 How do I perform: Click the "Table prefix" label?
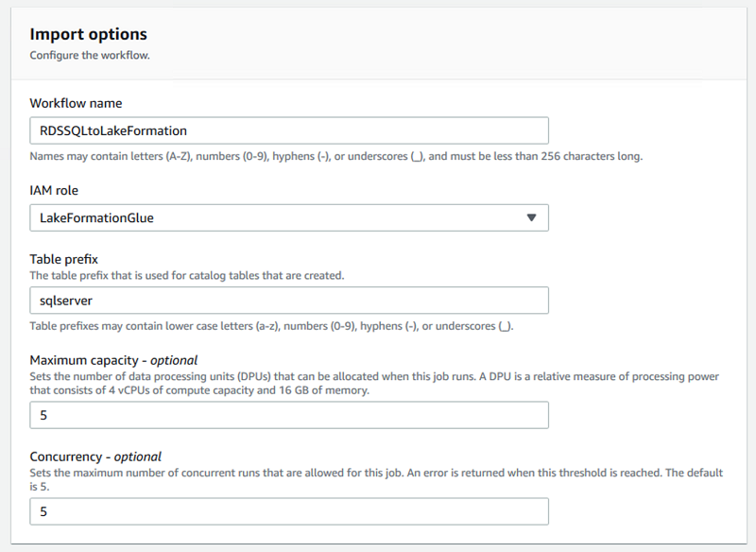click(x=64, y=260)
